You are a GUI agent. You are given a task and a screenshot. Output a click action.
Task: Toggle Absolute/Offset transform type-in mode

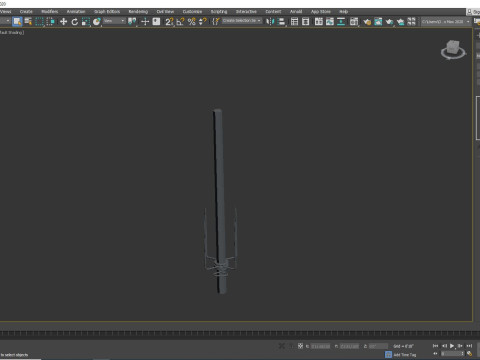(300, 346)
